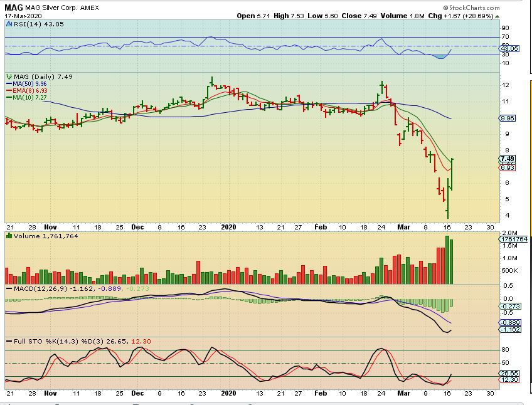
Task: Click the 'Volume 1.8M' header value
Action: 402,16
